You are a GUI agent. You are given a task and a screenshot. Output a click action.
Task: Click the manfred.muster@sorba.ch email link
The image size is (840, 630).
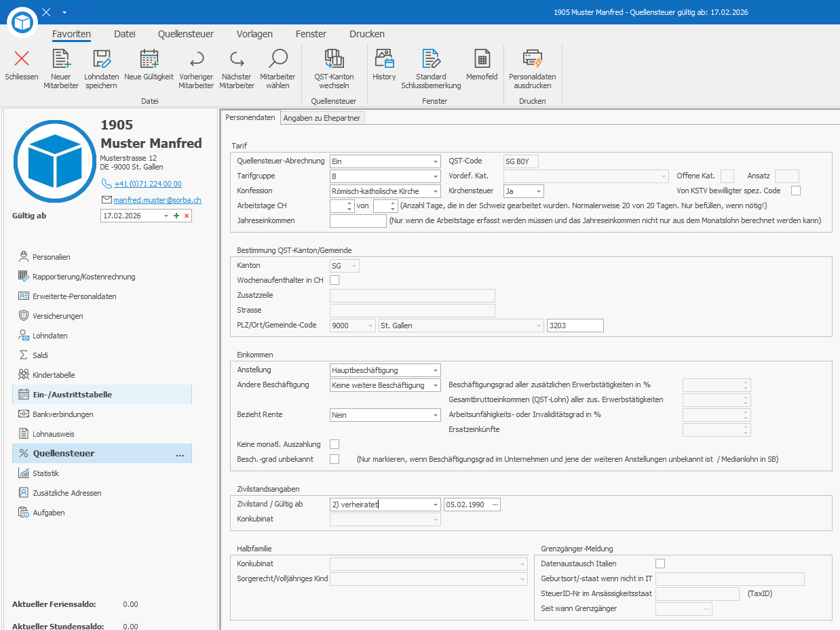(157, 200)
